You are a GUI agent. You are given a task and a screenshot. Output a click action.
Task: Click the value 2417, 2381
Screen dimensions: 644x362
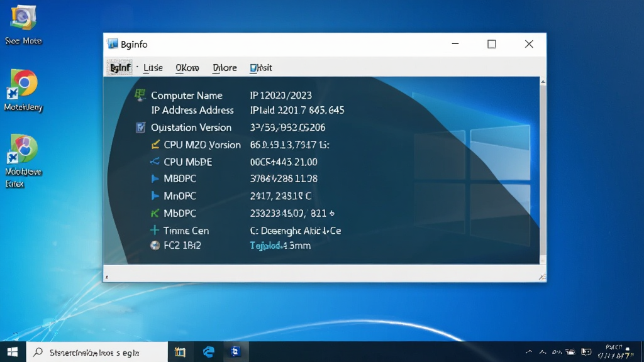pos(280,196)
